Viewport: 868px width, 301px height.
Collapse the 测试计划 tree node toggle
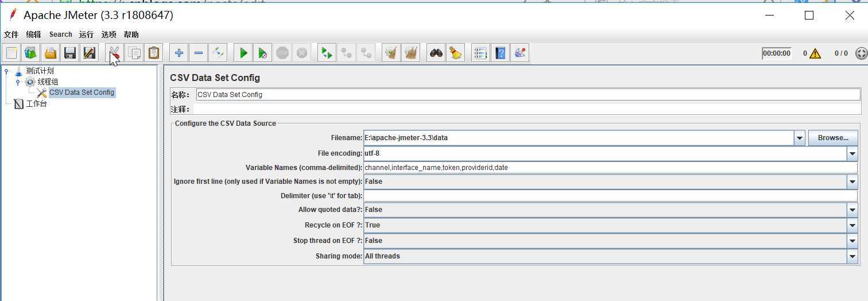[x=6, y=71]
